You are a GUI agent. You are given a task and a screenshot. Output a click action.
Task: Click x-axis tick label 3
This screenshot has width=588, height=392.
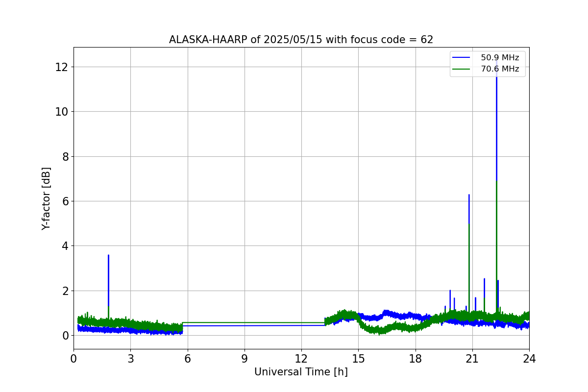[130, 358]
